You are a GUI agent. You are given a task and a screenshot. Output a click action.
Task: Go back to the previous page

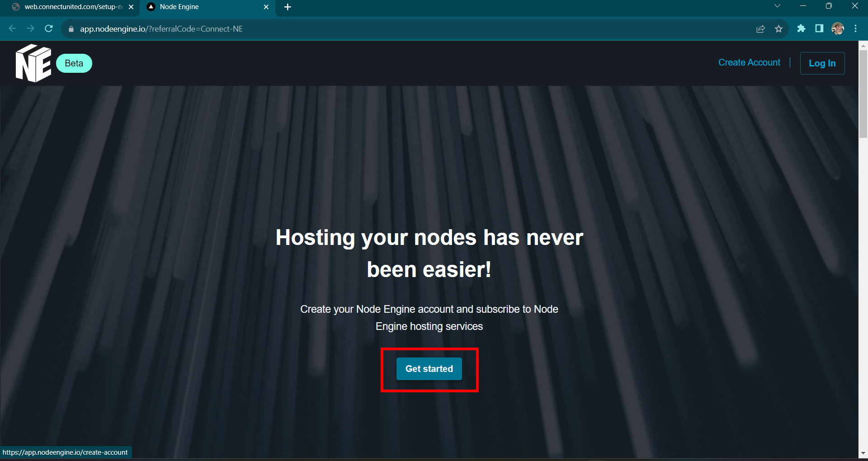(12, 28)
